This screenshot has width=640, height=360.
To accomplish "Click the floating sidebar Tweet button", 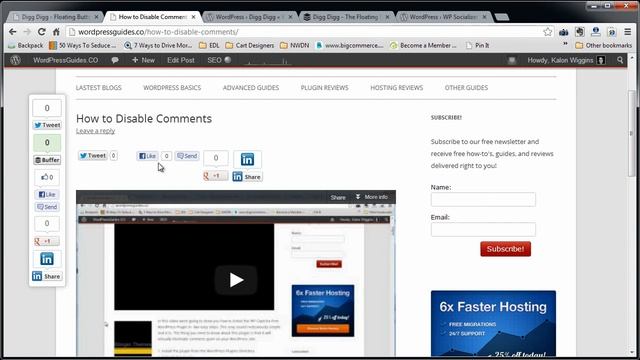I will tap(47, 125).
